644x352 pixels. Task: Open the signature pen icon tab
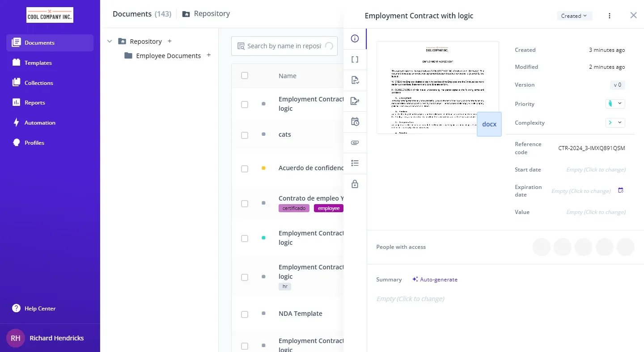point(355,101)
